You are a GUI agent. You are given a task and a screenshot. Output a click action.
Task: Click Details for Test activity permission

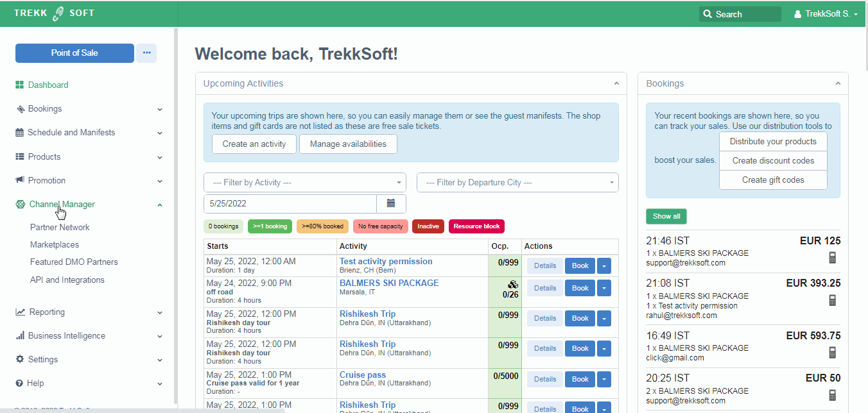545,265
